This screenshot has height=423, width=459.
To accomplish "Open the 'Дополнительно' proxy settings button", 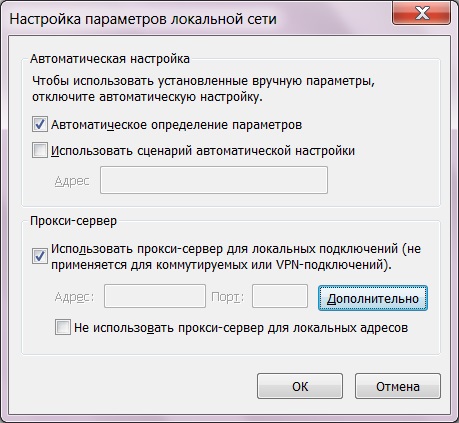I will point(373,298).
